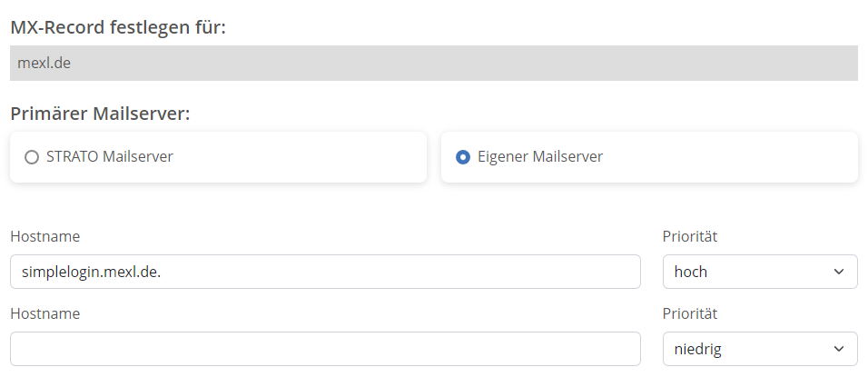This screenshot has width=868, height=377.
Task: Select the Eigener Mailserver radio button
Action: click(462, 157)
